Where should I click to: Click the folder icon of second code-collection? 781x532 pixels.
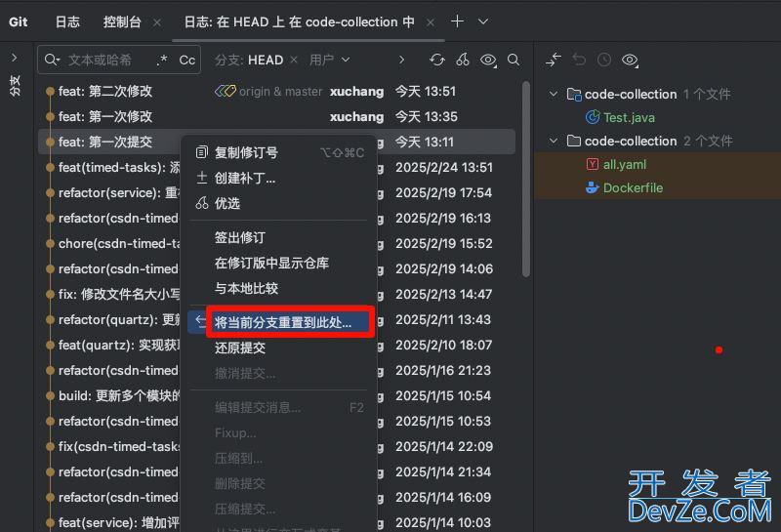coord(574,141)
